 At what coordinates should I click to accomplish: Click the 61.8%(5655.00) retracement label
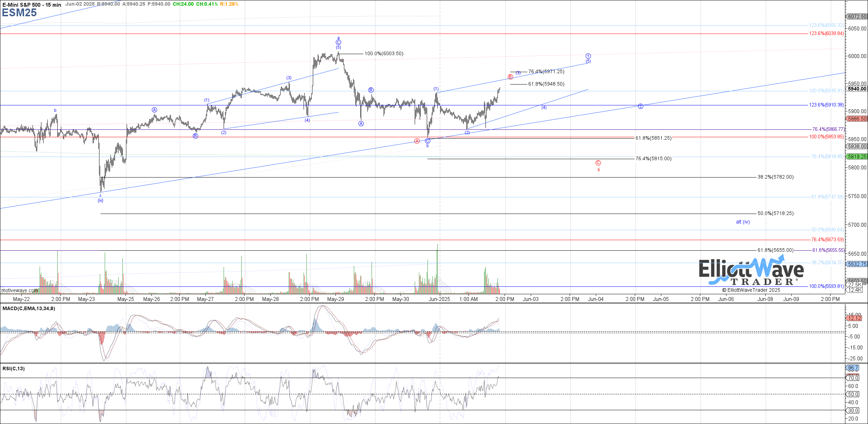point(776,250)
